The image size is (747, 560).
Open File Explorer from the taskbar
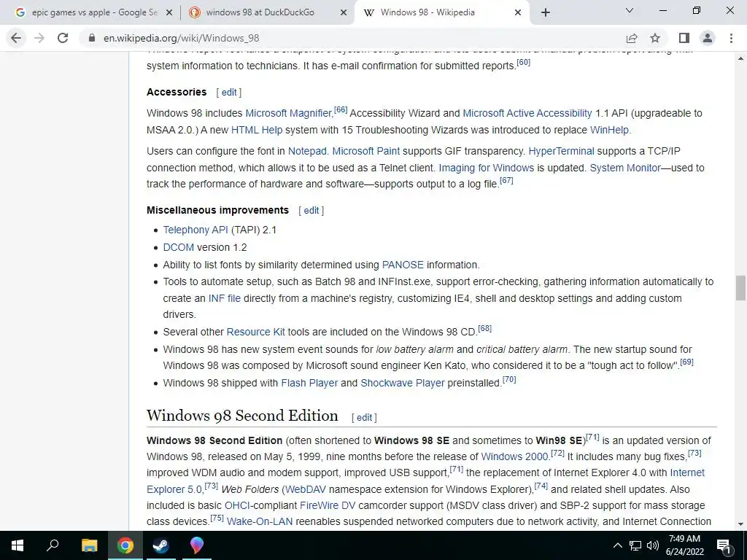click(89, 545)
